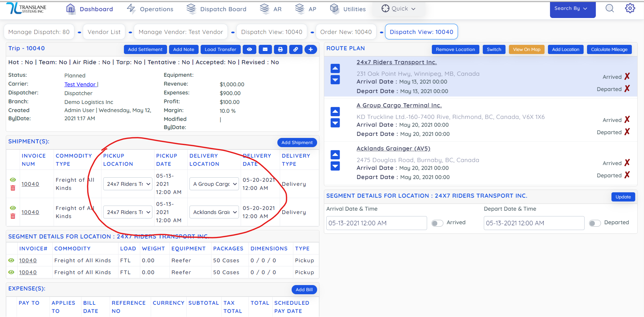Click the plus icon in Trip toolbar
Image resolution: width=644 pixels, height=317 pixels.
(311, 50)
